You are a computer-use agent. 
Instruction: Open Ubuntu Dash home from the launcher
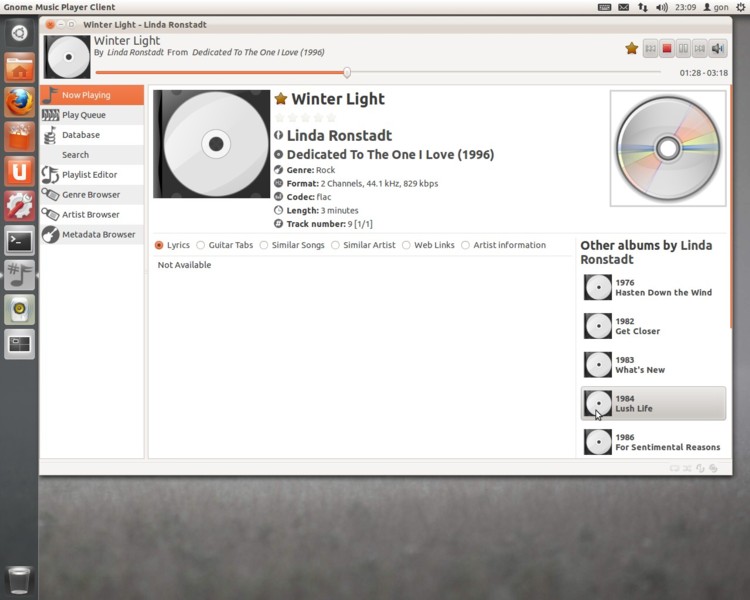click(19, 33)
